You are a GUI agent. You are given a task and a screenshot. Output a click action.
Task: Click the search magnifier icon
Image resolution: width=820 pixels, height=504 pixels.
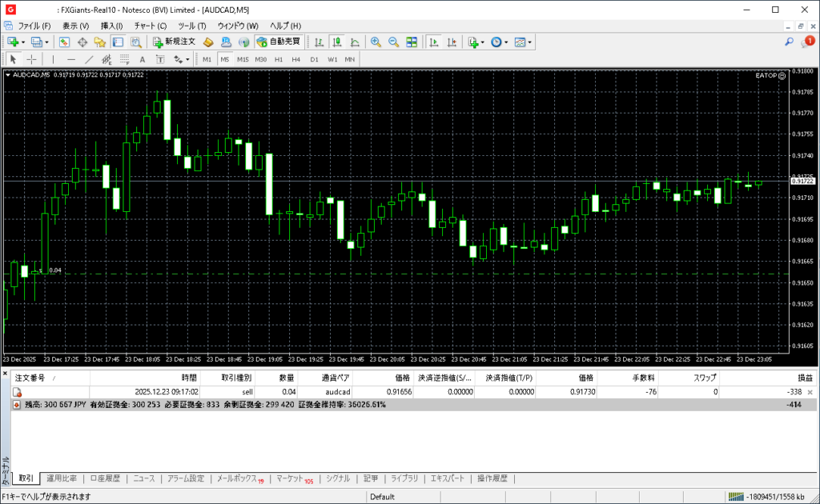(x=789, y=42)
